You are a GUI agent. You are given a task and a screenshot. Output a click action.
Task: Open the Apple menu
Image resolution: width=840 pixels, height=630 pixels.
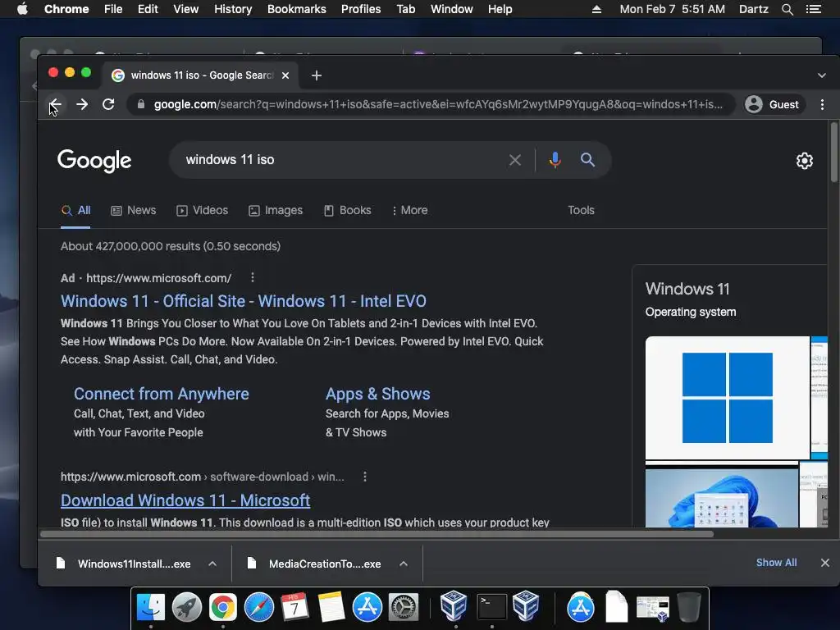(x=22, y=9)
